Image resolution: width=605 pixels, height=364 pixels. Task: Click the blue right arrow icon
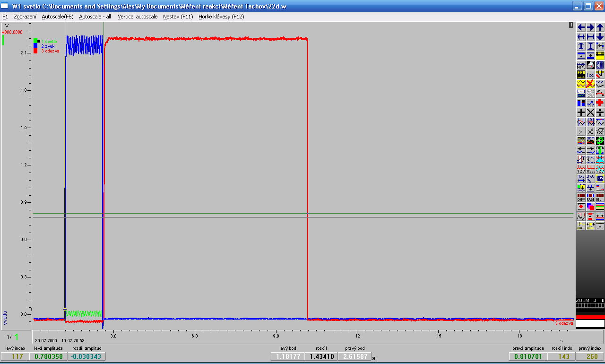(x=590, y=27)
